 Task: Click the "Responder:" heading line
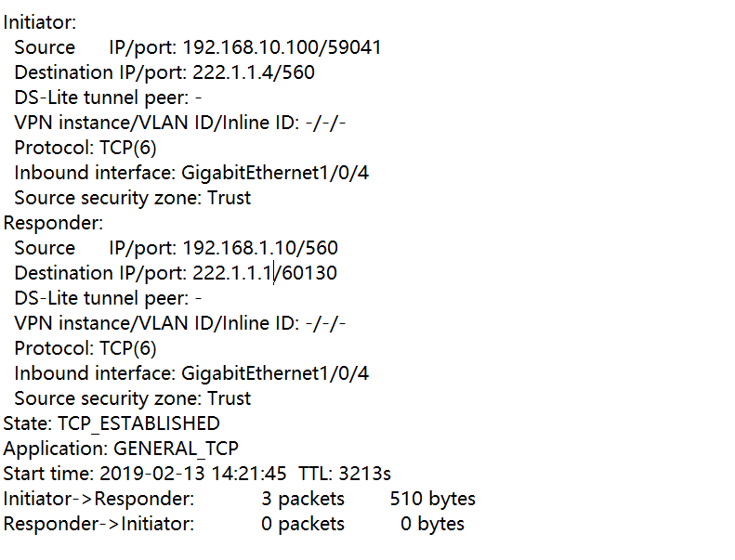coord(53,223)
